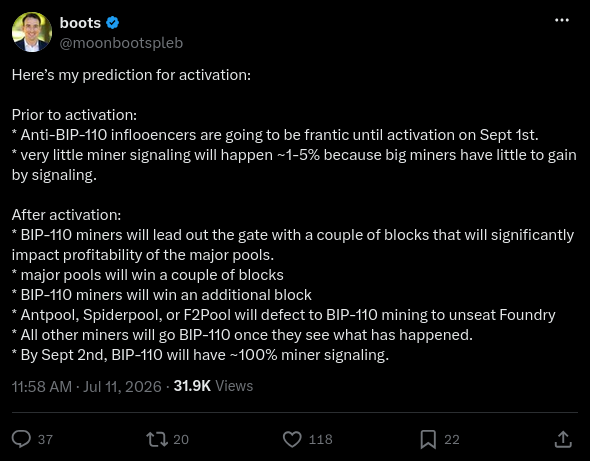590x461 pixels.
Task: Click the "Prior to activation:" heading text
Action: point(75,115)
